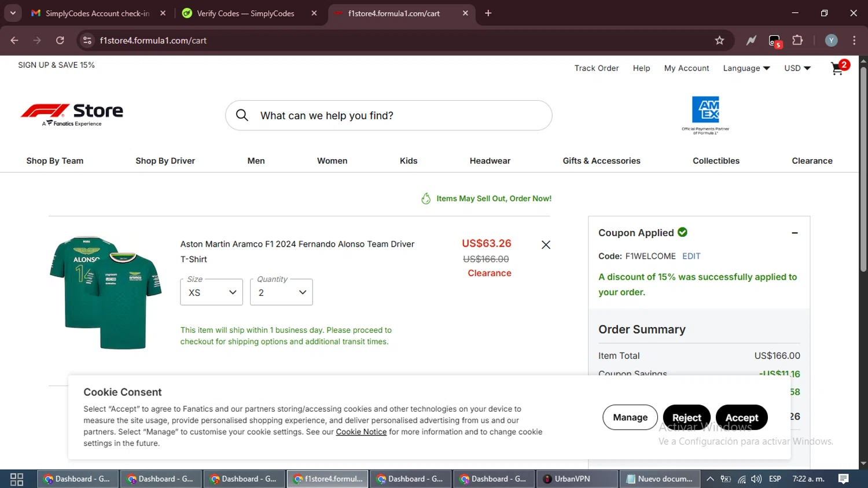Open the Gifts & Accessories menu
This screenshot has height=488, width=868.
pos(602,161)
